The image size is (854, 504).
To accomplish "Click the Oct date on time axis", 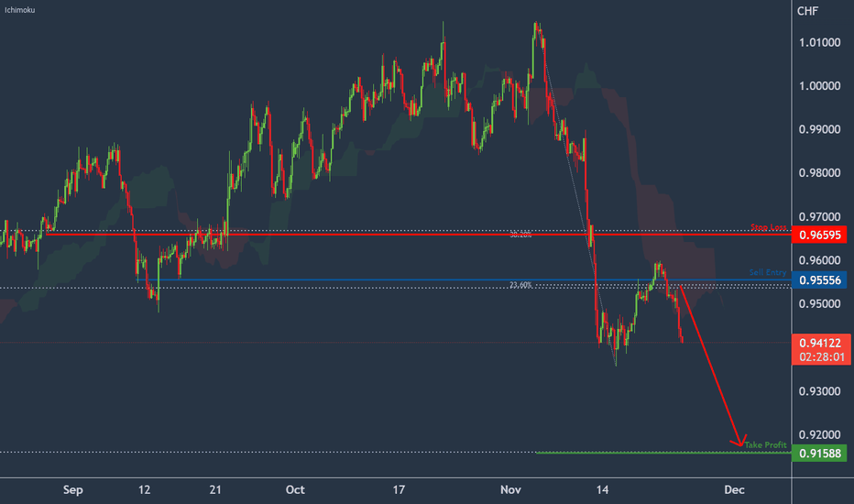I will 295,490.
